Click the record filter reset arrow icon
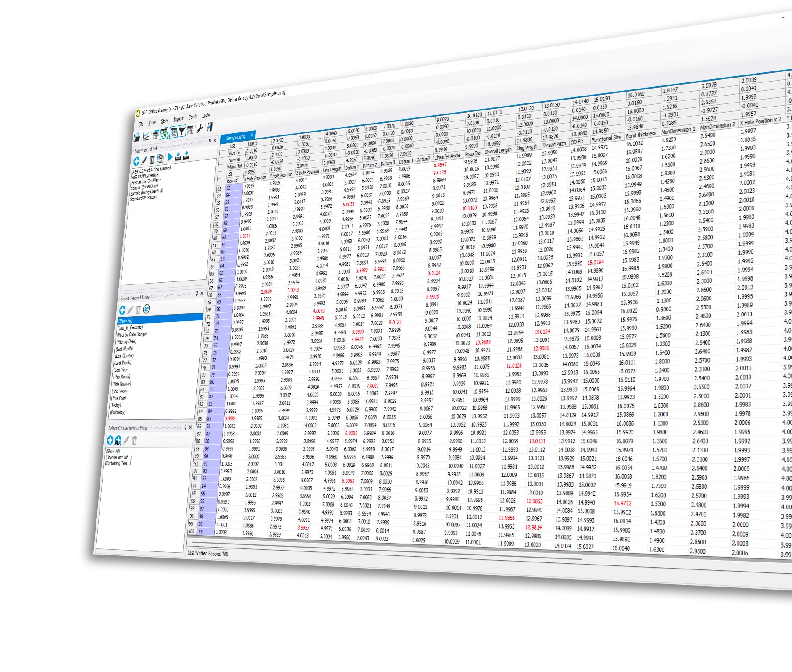 point(146,309)
